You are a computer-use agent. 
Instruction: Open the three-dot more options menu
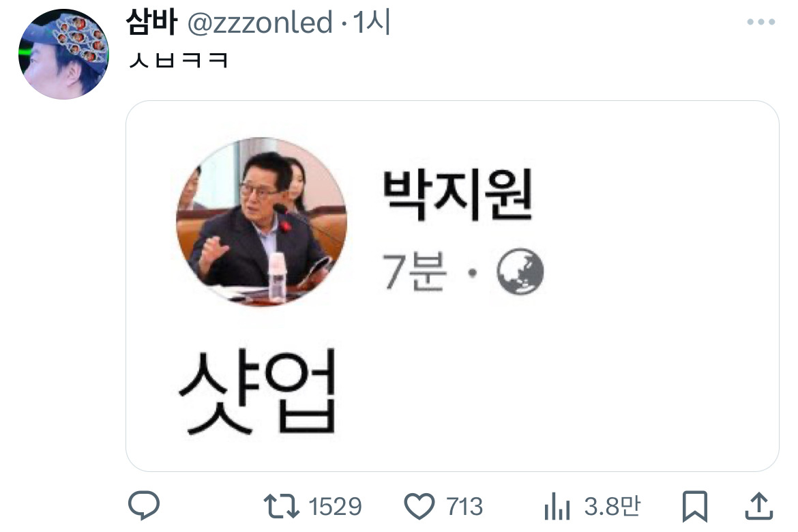[x=761, y=22]
